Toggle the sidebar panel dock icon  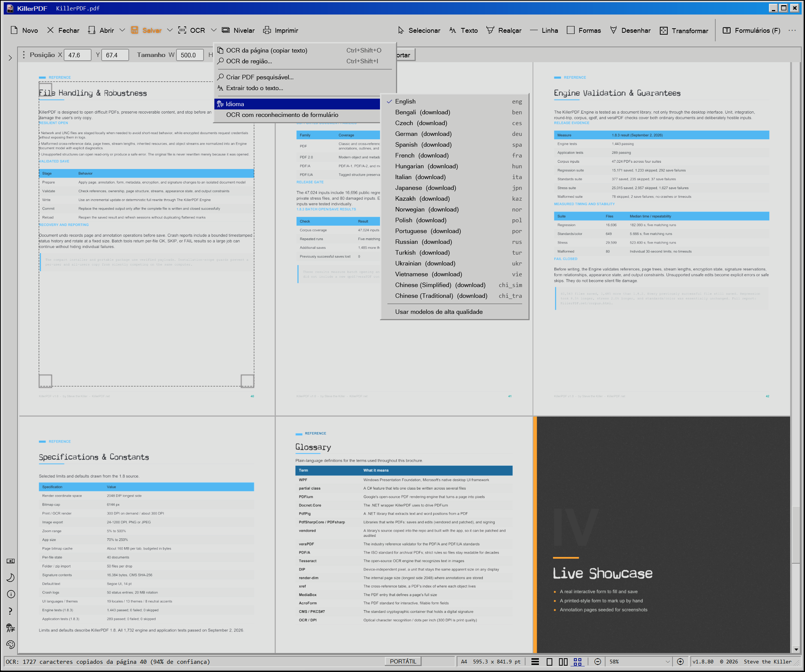pyautogui.click(x=11, y=561)
